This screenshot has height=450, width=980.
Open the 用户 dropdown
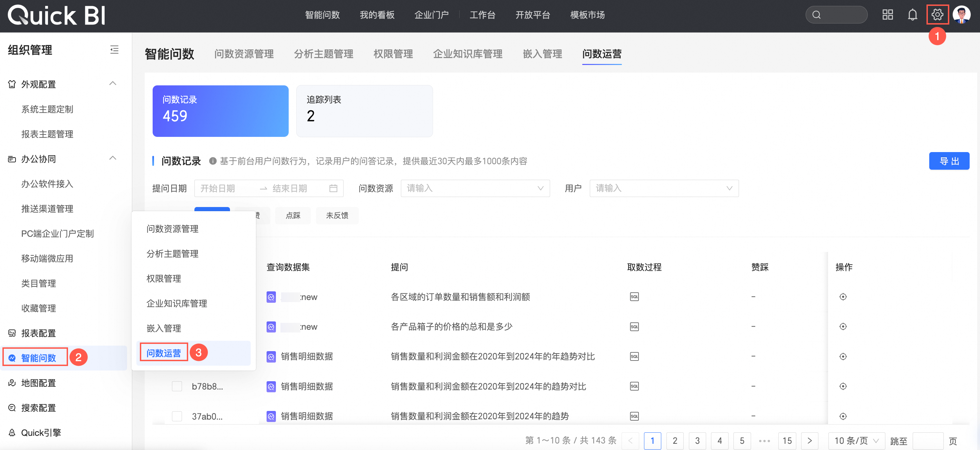pyautogui.click(x=664, y=188)
